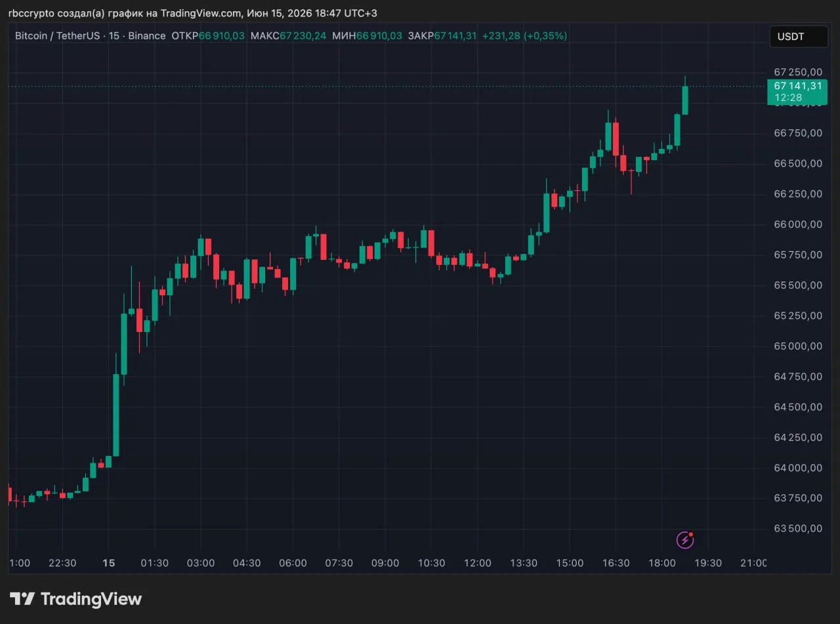The image size is (840, 624).
Task: Click the 67 250,00 price axis label
Action: click(797, 72)
